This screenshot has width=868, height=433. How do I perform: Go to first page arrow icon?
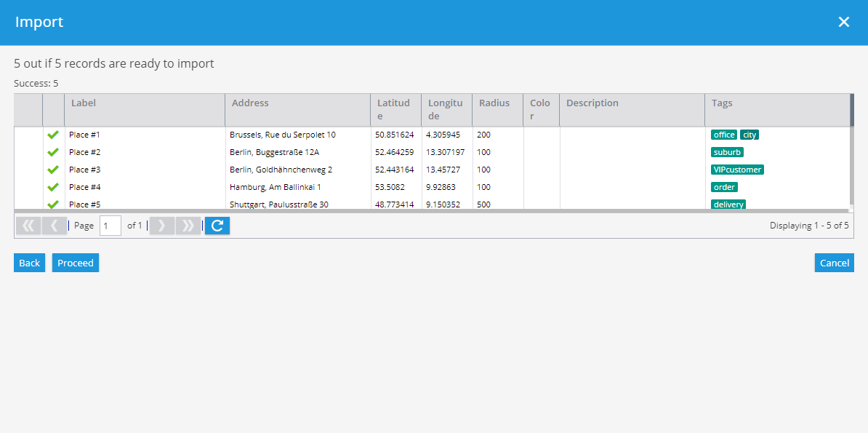click(28, 226)
